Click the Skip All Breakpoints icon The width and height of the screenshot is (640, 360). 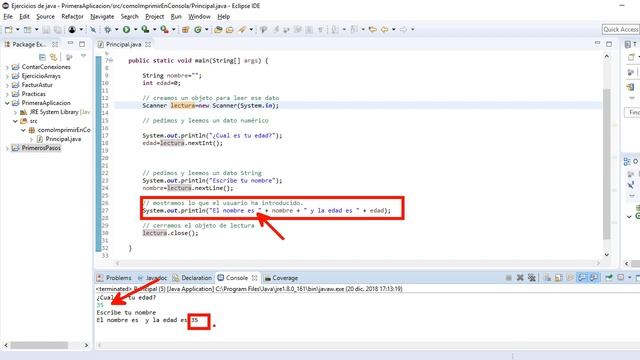(93, 29)
